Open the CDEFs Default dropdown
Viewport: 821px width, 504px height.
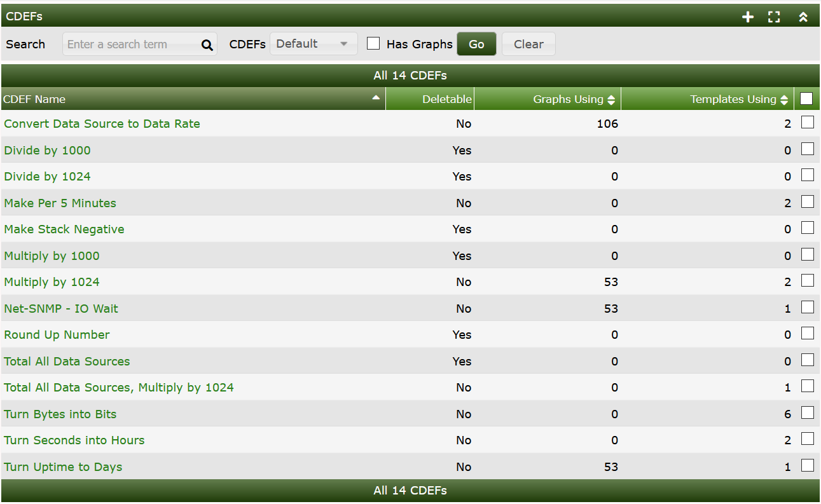(x=314, y=44)
